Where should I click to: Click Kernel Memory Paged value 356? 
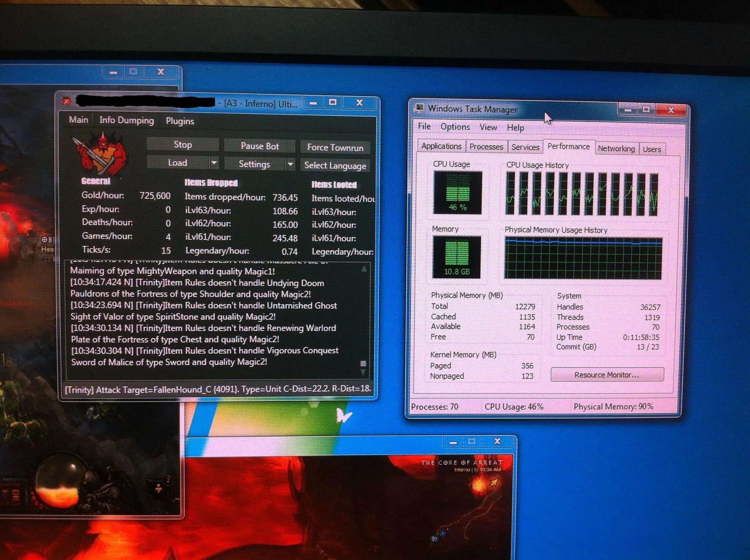point(527,366)
